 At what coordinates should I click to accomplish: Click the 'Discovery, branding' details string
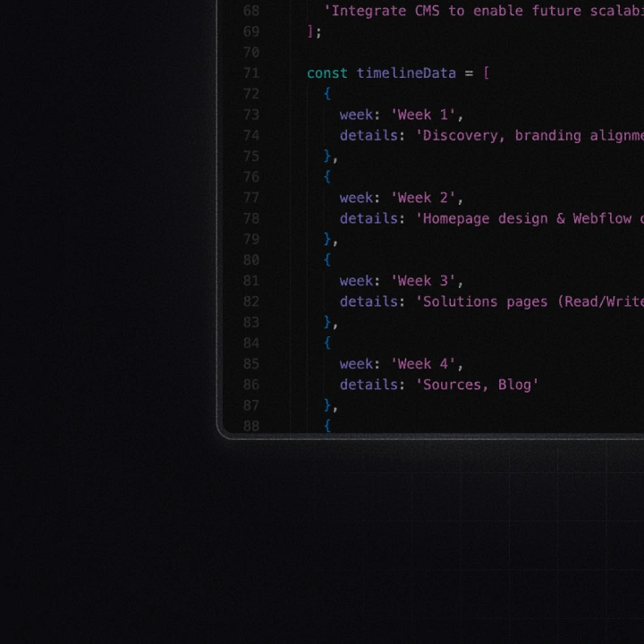coord(530,136)
